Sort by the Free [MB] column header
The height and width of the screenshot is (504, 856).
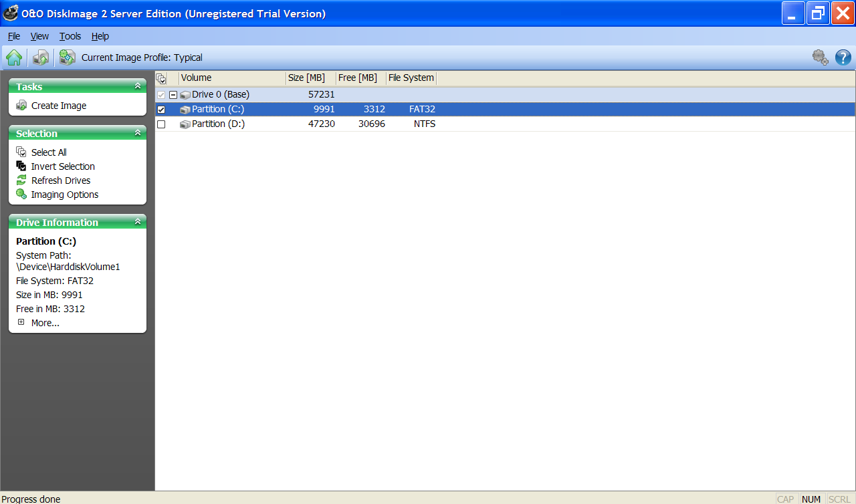pyautogui.click(x=361, y=78)
